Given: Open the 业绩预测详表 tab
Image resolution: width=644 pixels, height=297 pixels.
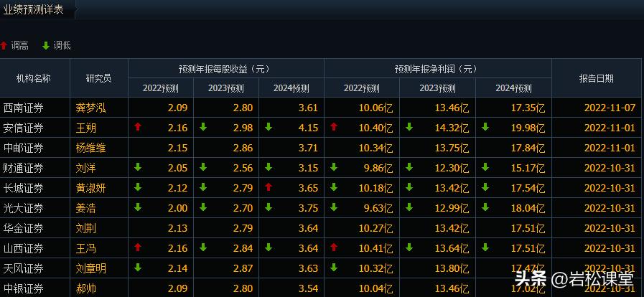Looking at the screenshot, I should 33,10.
